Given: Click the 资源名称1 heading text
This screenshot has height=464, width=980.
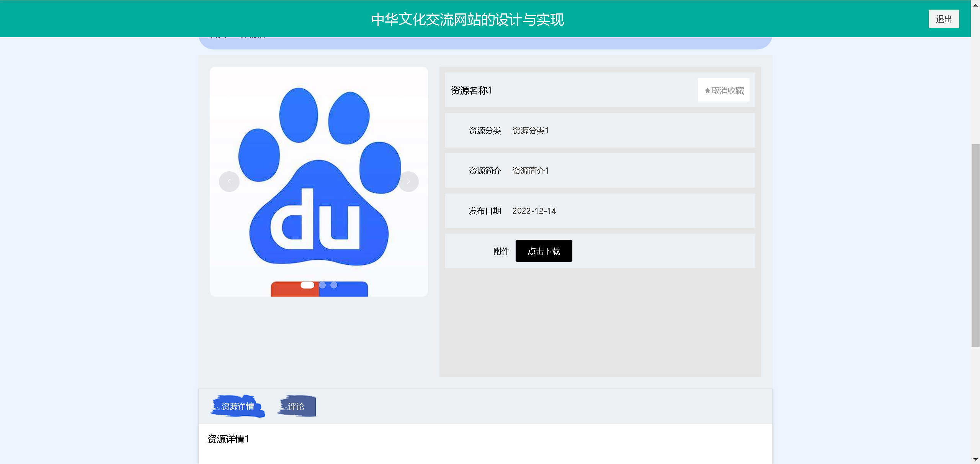Looking at the screenshot, I should click(472, 90).
